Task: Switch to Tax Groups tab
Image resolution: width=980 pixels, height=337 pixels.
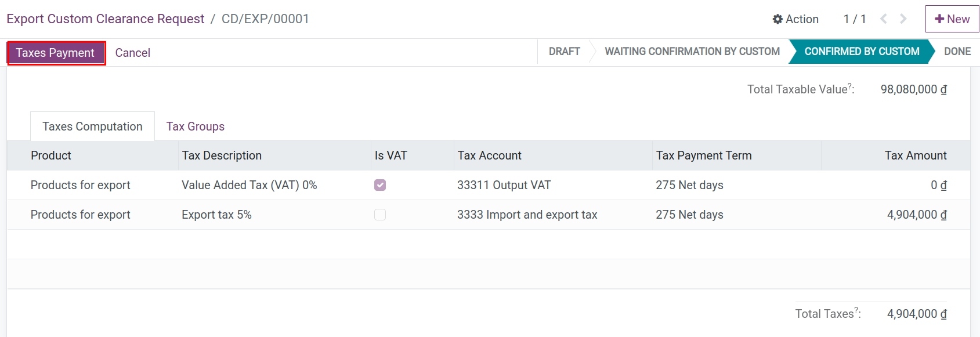Action: click(196, 126)
